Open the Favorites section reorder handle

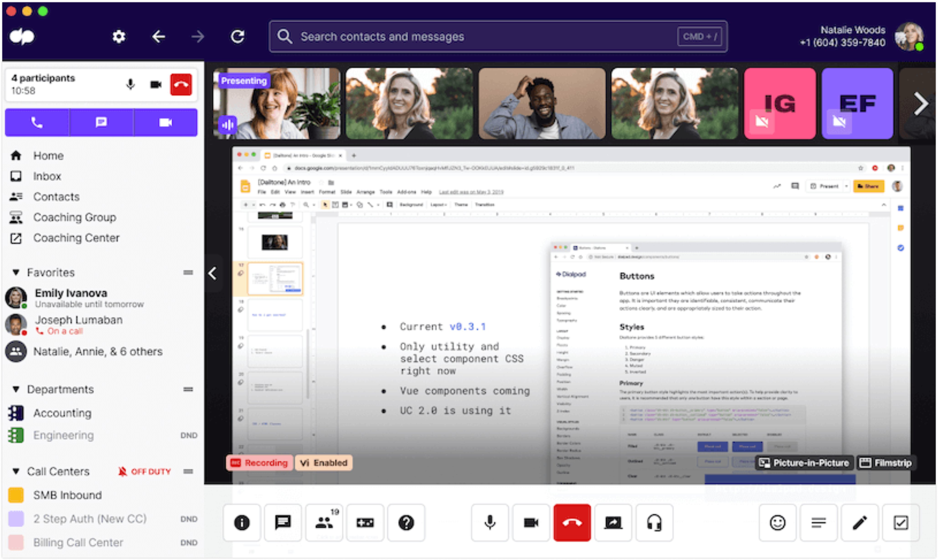coord(188,272)
